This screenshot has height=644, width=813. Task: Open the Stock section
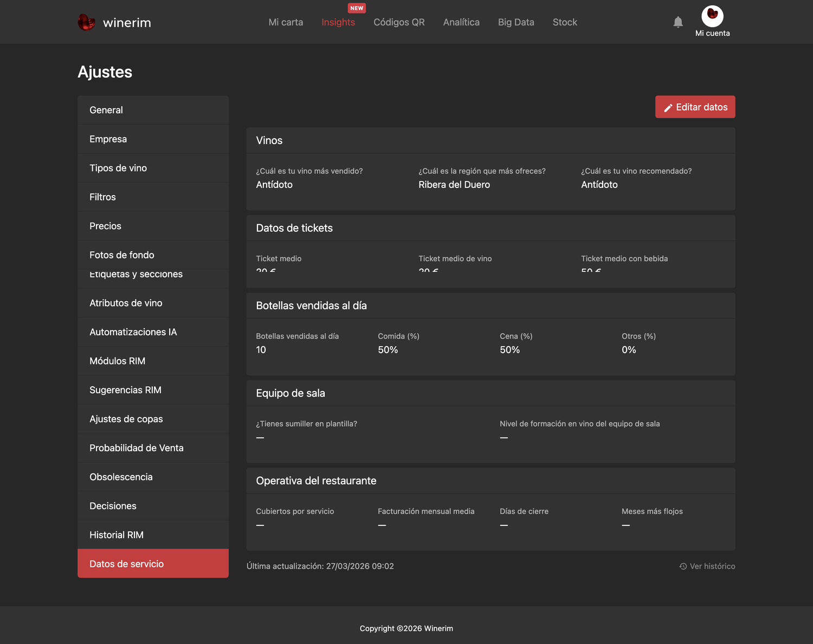pos(565,22)
